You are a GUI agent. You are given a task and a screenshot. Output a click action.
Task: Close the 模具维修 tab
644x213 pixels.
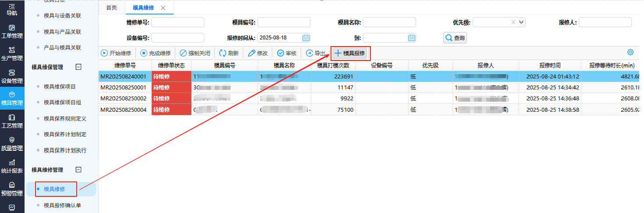click(163, 8)
